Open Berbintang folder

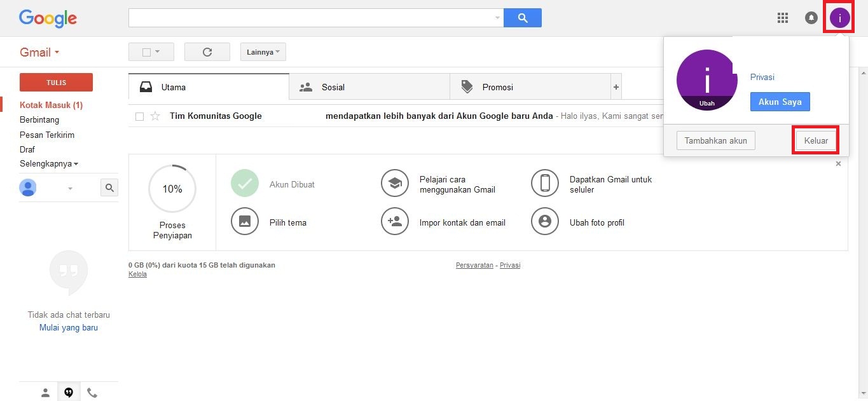39,119
